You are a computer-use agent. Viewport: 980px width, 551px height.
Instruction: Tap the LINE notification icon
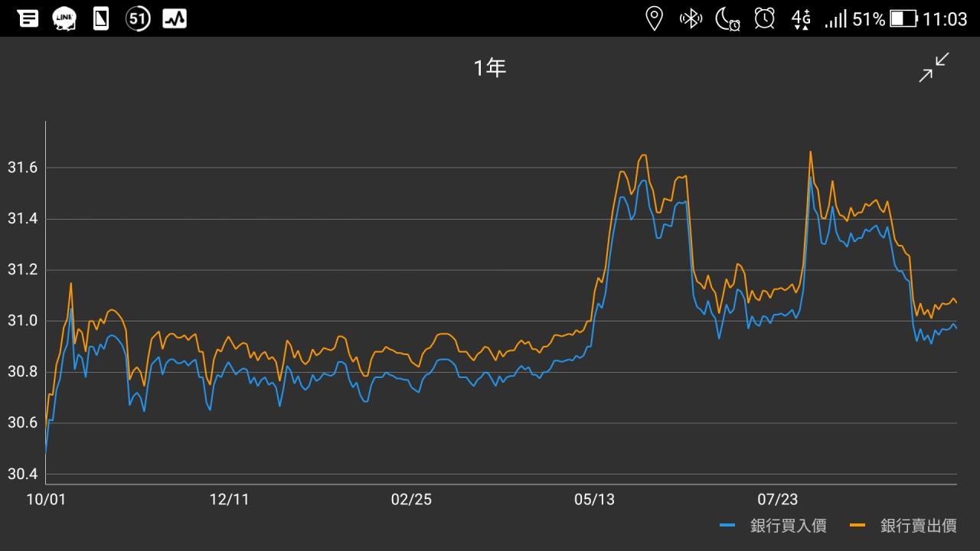point(64,18)
